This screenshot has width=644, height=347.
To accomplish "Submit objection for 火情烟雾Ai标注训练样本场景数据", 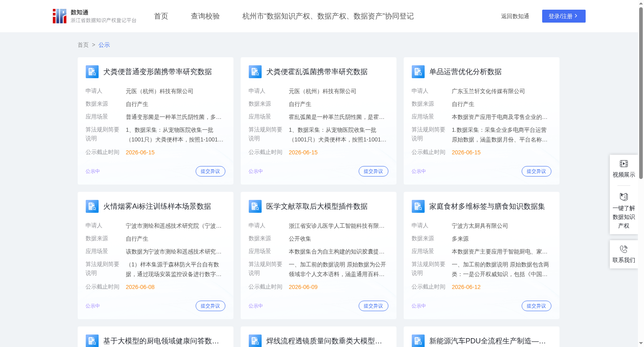I will point(210,306).
